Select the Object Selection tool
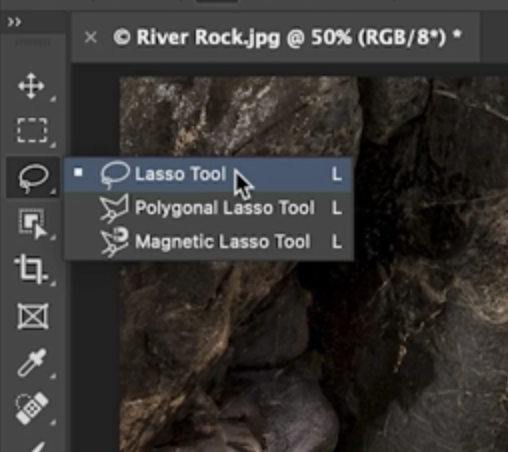Image resolution: width=508 pixels, height=452 pixels. [x=33, y=223]
